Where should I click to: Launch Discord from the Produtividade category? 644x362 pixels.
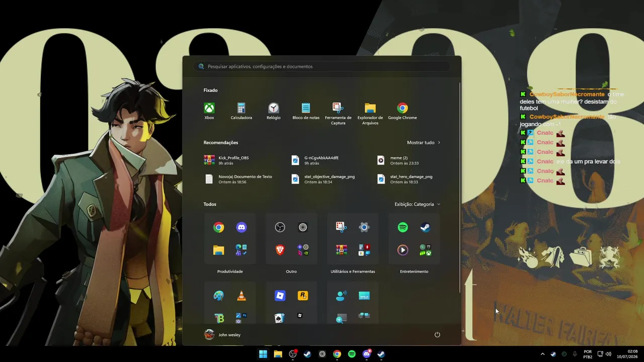click(242, 227)
